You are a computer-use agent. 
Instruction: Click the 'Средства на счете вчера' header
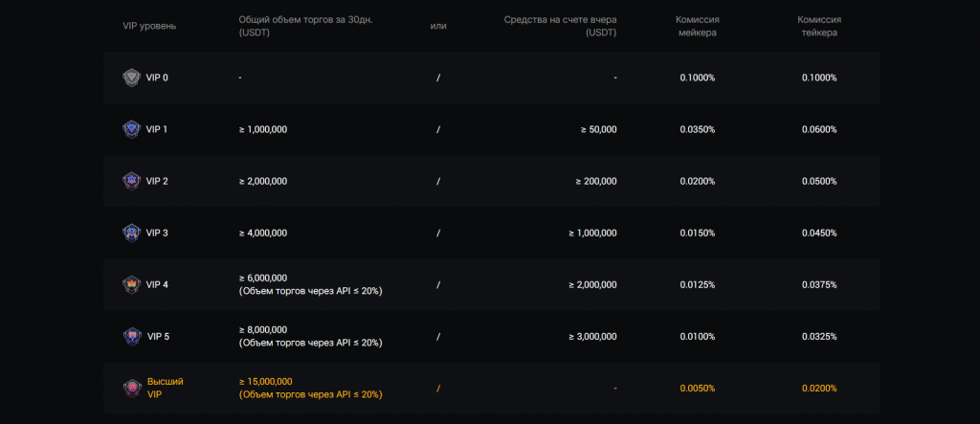coord(560,19)
